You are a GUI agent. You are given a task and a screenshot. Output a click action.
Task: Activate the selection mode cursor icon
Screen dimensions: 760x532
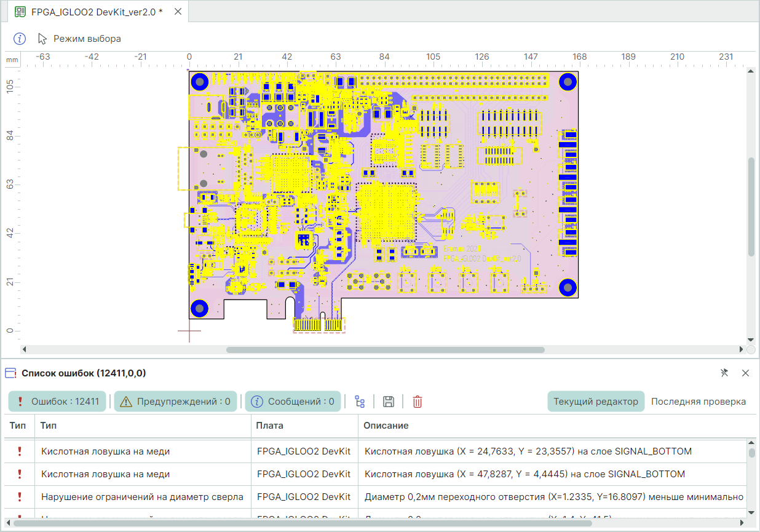coord(42,39)
